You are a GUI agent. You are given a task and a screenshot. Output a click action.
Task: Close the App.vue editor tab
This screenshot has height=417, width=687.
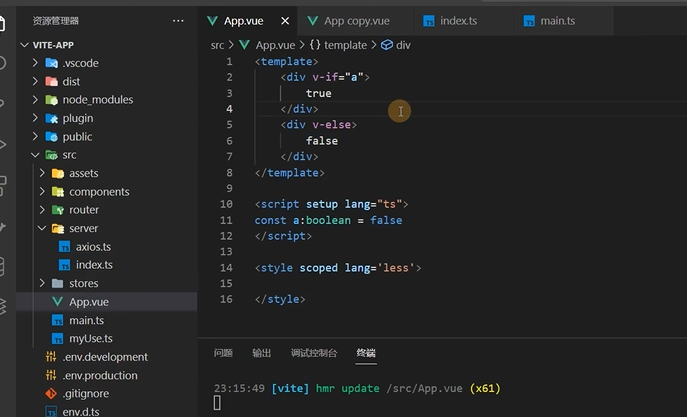[285, 21]
